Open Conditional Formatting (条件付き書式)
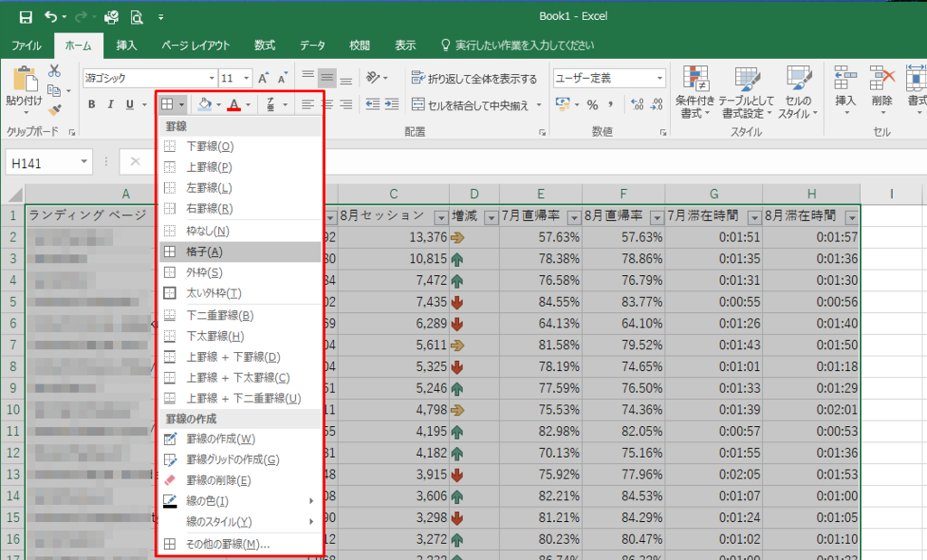Screen dimensions: 927x560 [696, 91]
